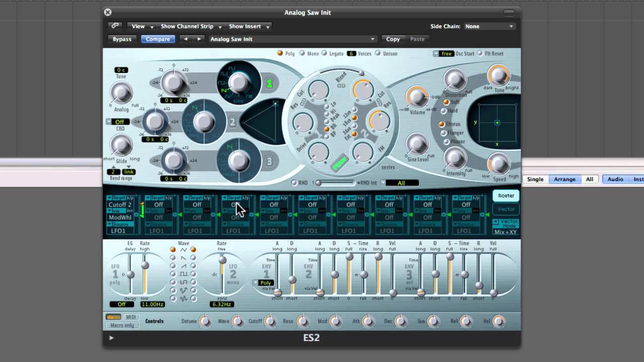Click the Copy button
The width and height of the screenshot is (644, 362).
point(393,39)
